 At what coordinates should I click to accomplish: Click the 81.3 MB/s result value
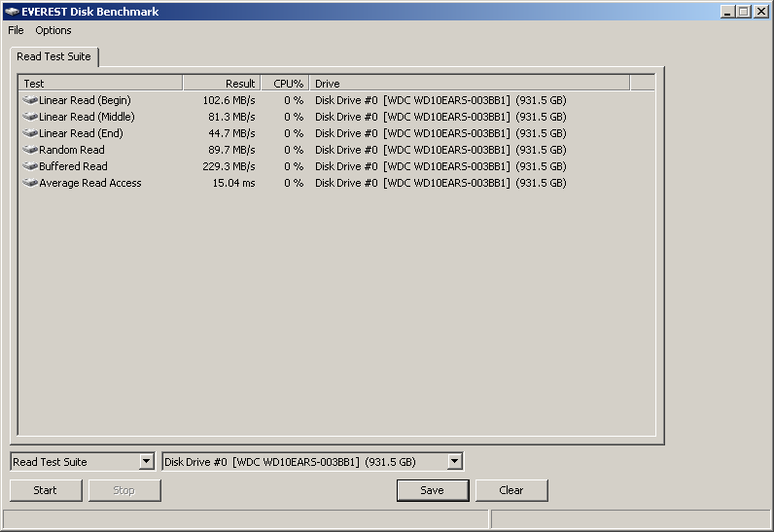pos(231,117)
